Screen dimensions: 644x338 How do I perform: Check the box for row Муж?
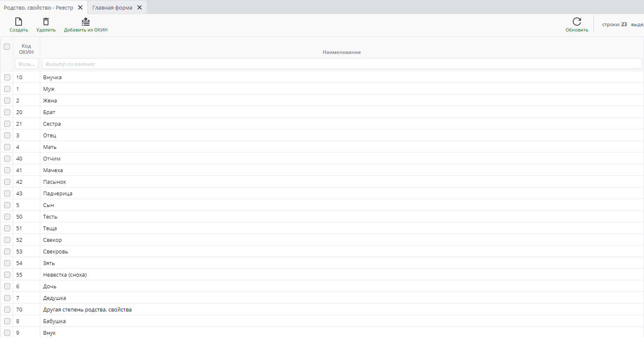[x=7, y=89]
